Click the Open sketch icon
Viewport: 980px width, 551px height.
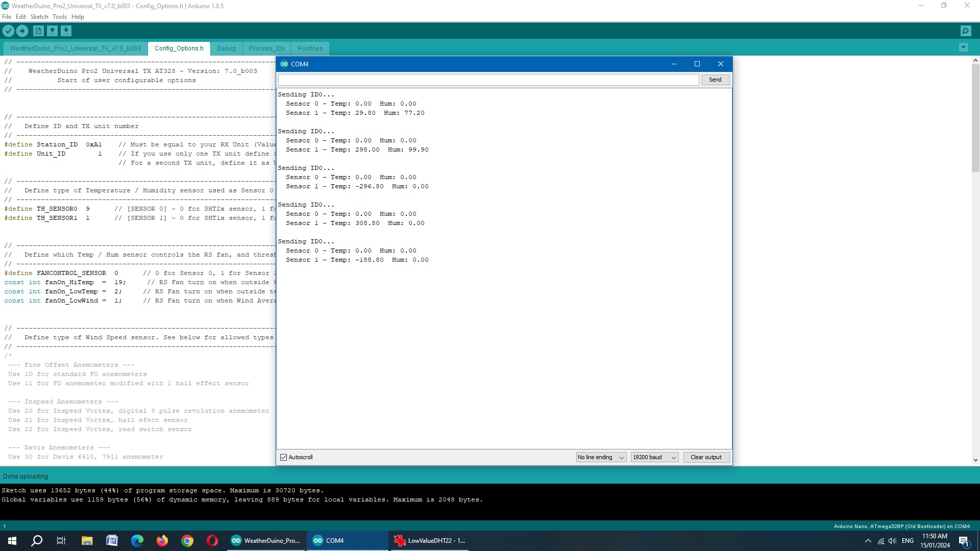[52, 31]
